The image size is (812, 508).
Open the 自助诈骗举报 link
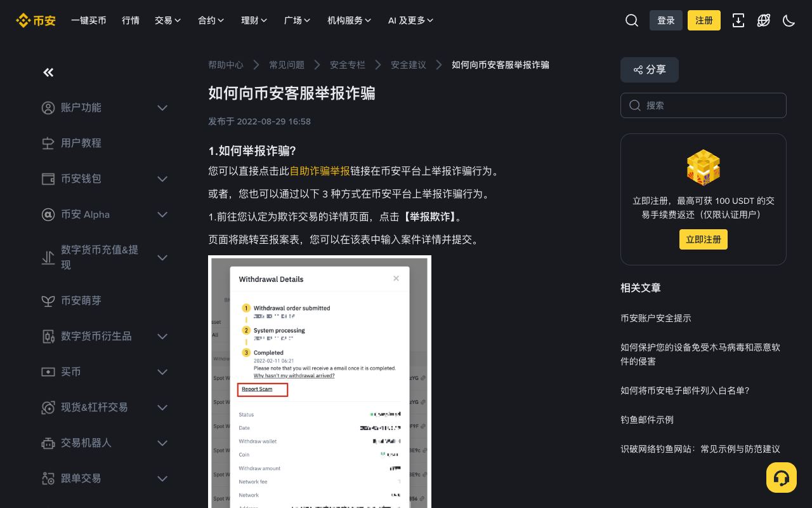[x=320, y=171]
